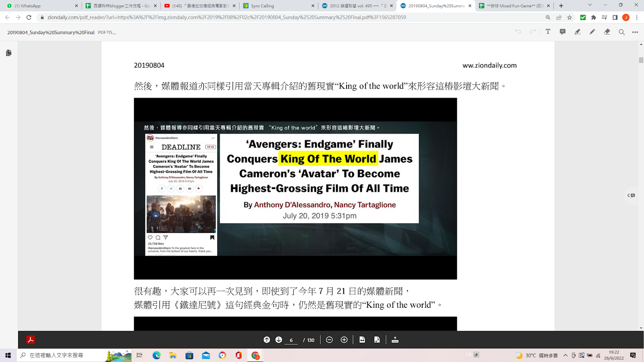Image resolution: width=644 pixels, height=362 pixels.
Task: Open the Chrome three-dot menu
Action: (x=636, y=17)
